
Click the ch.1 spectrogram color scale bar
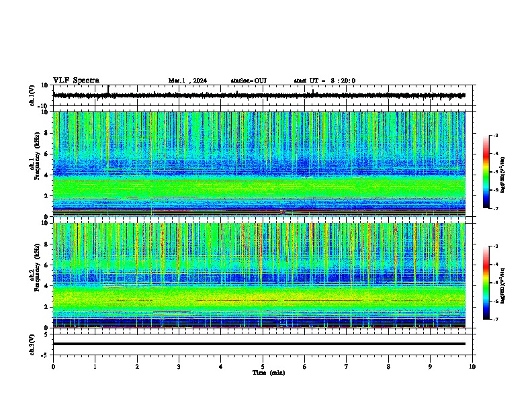point(486,172)
